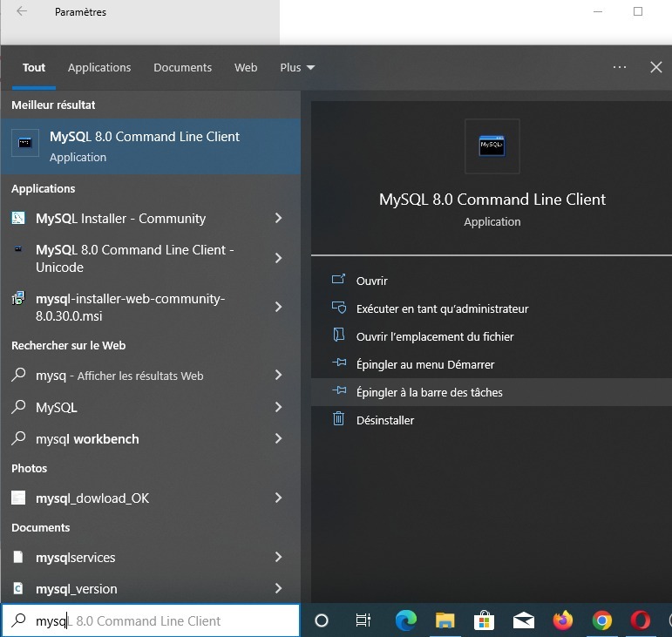Open Task View from the taskbar

pos(363,620)
